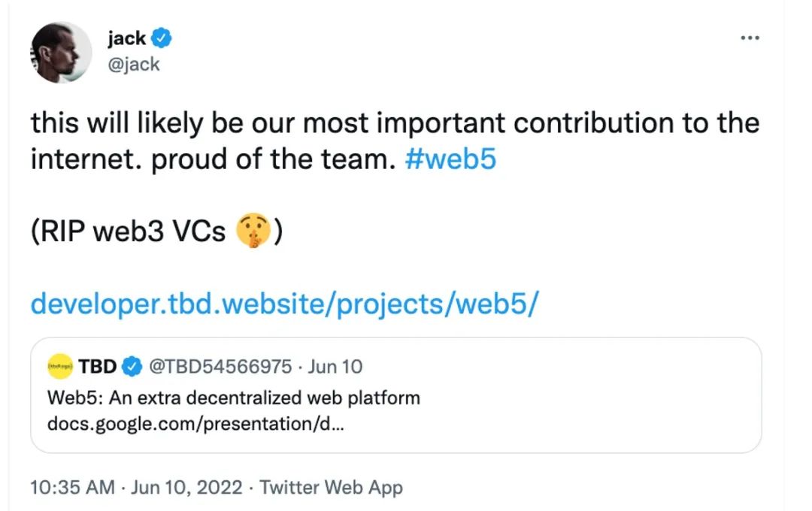
Task: Click the blue verified badge next to jack
Action: click(x=162, y=38)
